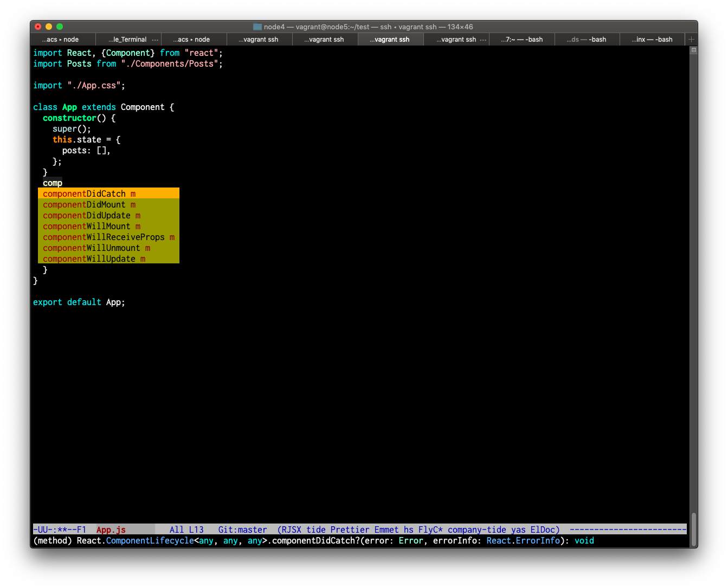Click the ElDoc indicator in the modeline
This screenshot has height=588, width=728.
point(544,529)
